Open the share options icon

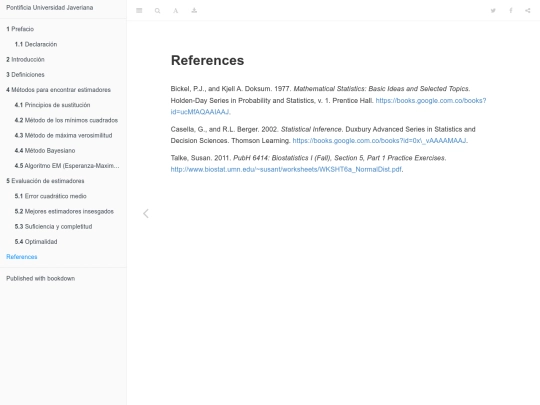coord(528,11)
